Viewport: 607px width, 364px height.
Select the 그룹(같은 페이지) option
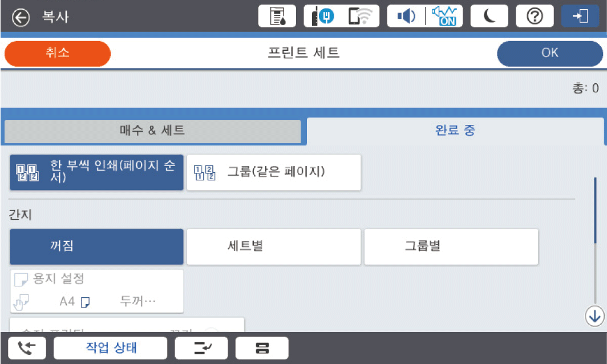tap(274, 172)
